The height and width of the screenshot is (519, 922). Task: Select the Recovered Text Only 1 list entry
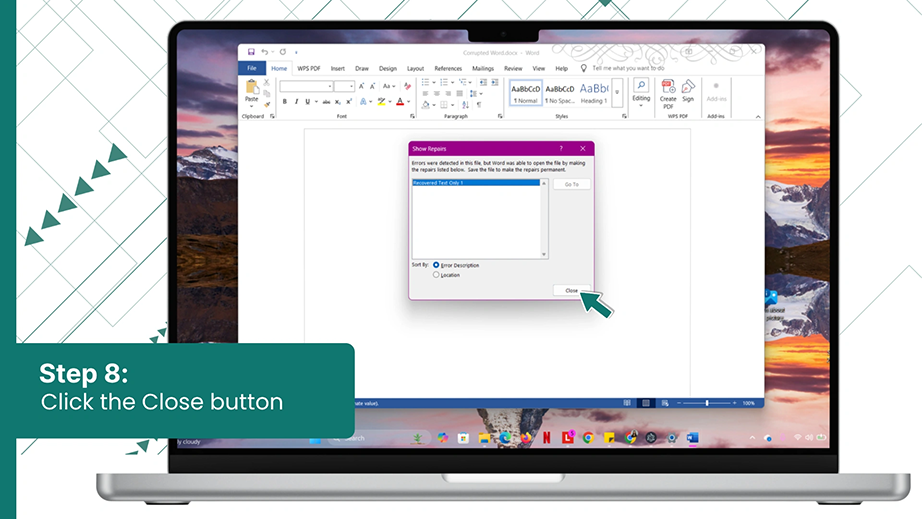(x=476, y=183)
